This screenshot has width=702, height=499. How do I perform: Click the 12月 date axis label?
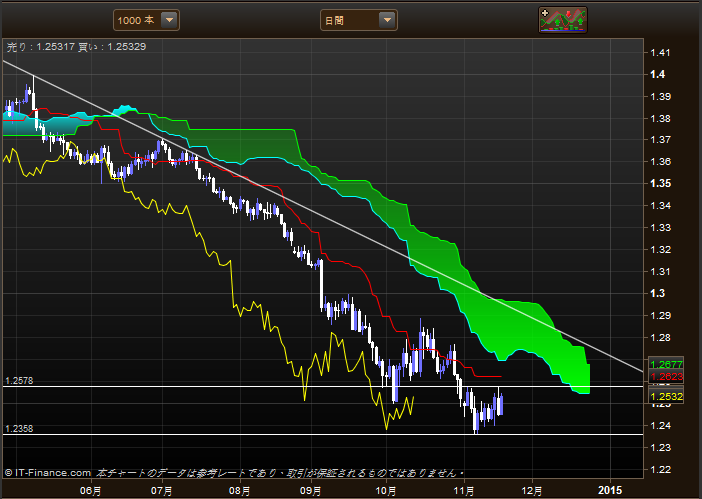click(532, 491)
